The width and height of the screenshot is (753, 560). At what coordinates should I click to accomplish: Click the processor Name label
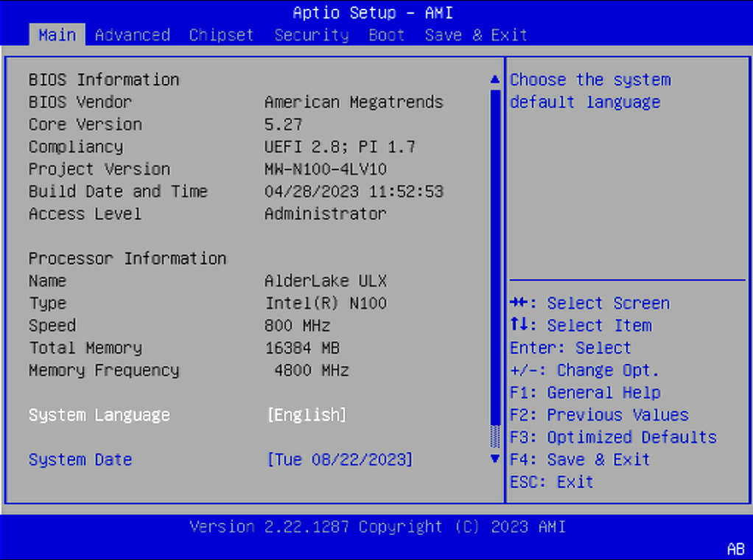point(48,281)
